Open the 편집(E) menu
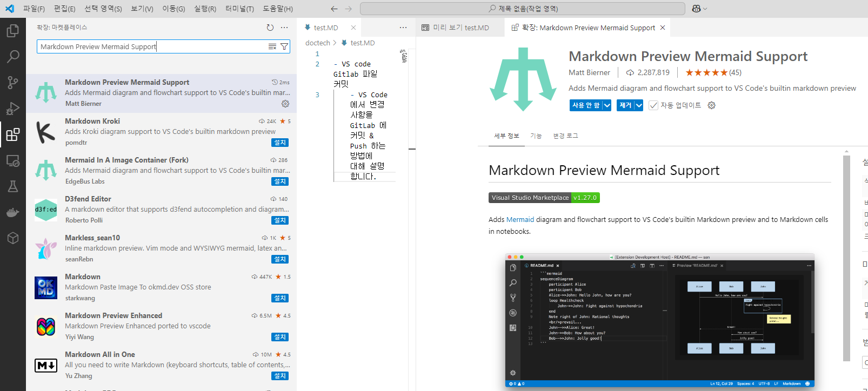The image size is (868, 391). tap(65, 9)
